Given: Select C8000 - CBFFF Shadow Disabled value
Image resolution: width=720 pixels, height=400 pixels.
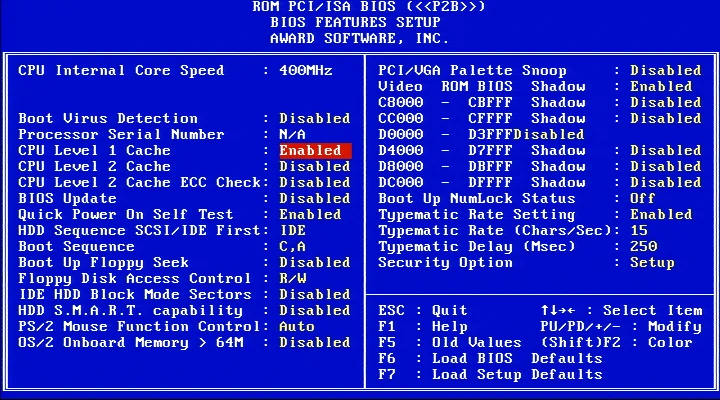Looking at the screenshot, I should click(666, 102).
